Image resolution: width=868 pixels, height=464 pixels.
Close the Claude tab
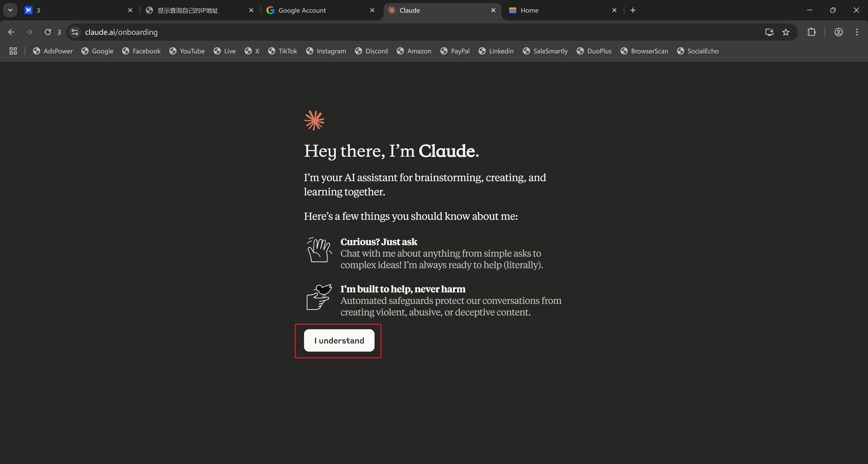pyautogui.click(x=493, y=10)
